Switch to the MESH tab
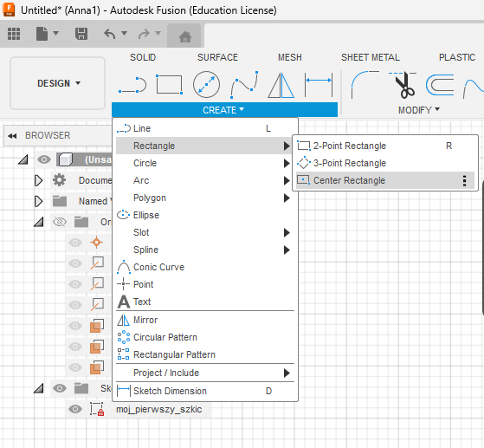Viewport: 484px width, 448px height. (x=289, y=57)
